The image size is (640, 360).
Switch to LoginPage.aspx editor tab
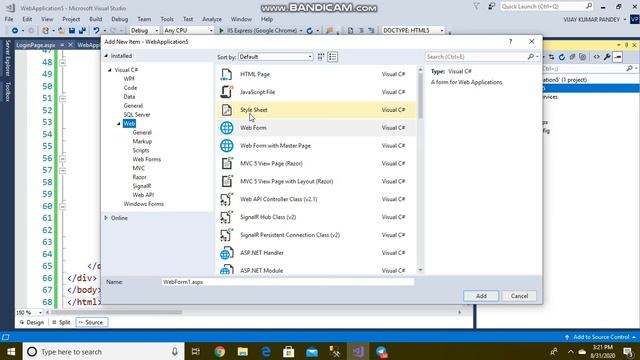coord(36,45)
